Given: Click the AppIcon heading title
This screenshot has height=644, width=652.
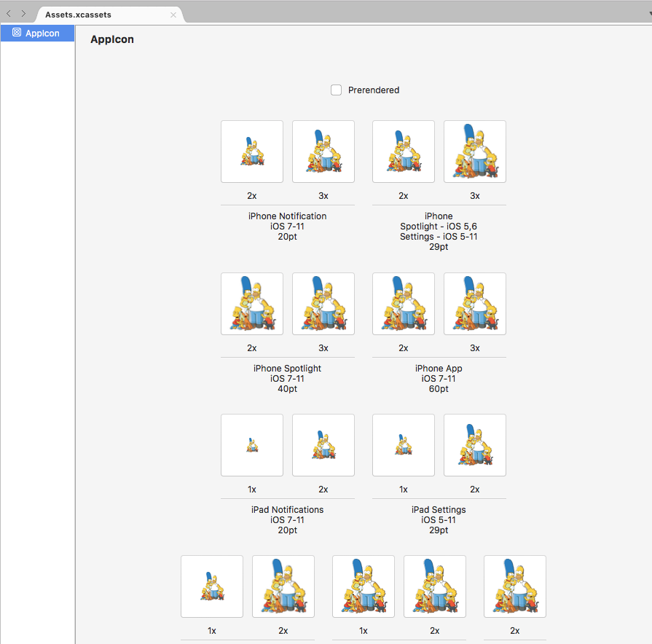Looking at the screenshot, I should [112, 39].
